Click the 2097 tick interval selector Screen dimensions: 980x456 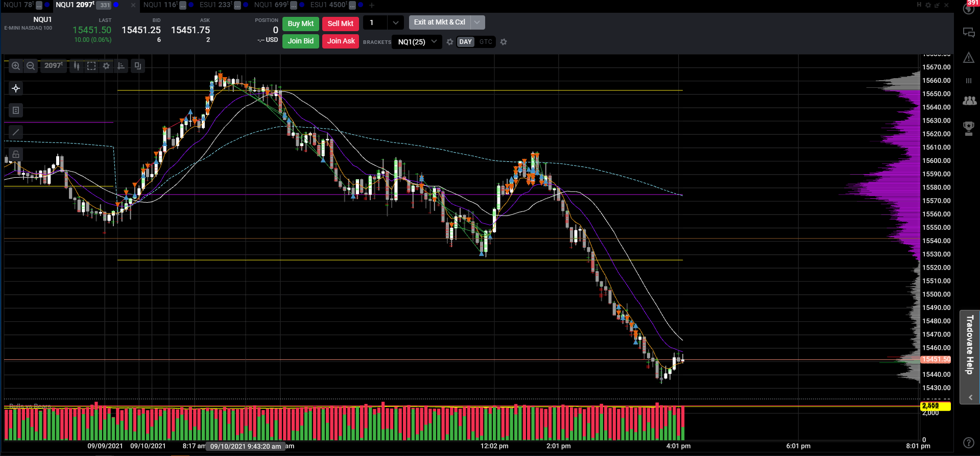coord(53,66)
